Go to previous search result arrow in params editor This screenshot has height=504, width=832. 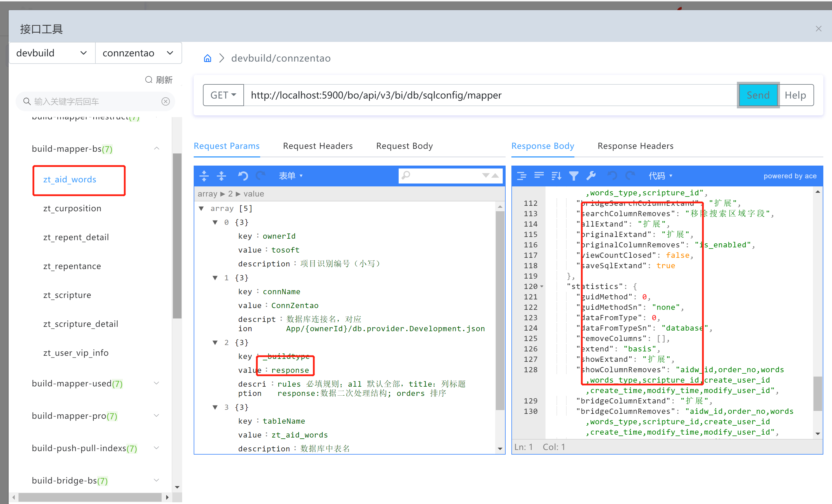click(495, 175)
